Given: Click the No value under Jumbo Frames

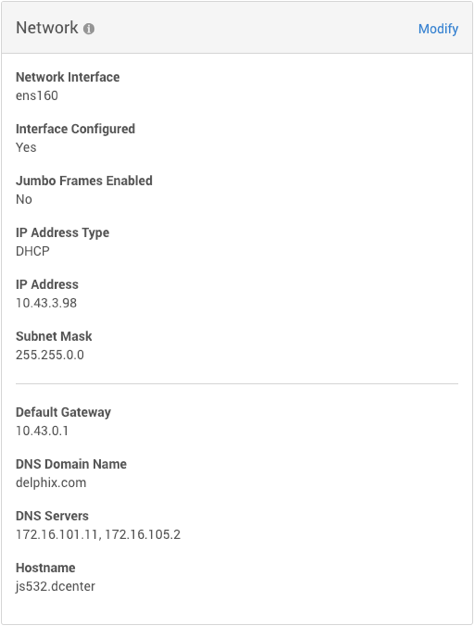Looking at the screenshot, I should [x=24, y=199].
